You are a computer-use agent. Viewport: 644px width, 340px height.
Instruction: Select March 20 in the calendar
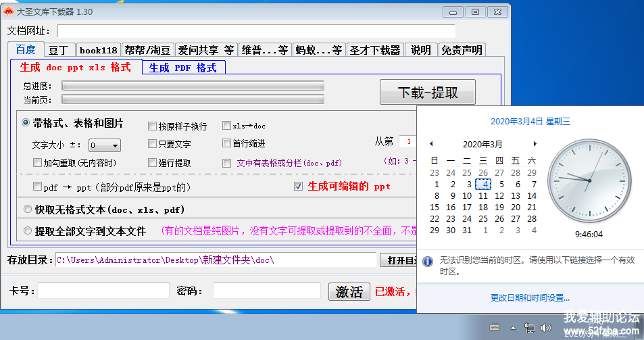[x=516, y=208]
